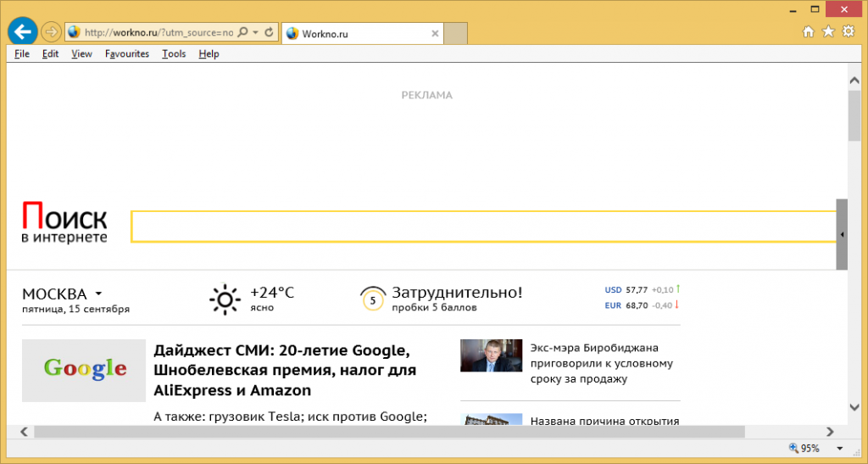Close the Workno.ru tab
The height and width of the screenshot is (464, 868).
click(x=436, y=34)
